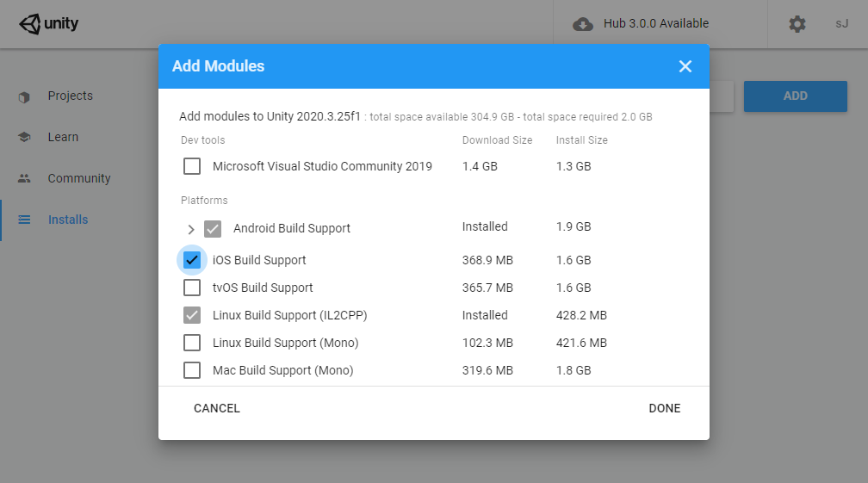This screenshot has width=868, height=483.
Task: Click the Download Size column header
Action: tap(497, 140)
